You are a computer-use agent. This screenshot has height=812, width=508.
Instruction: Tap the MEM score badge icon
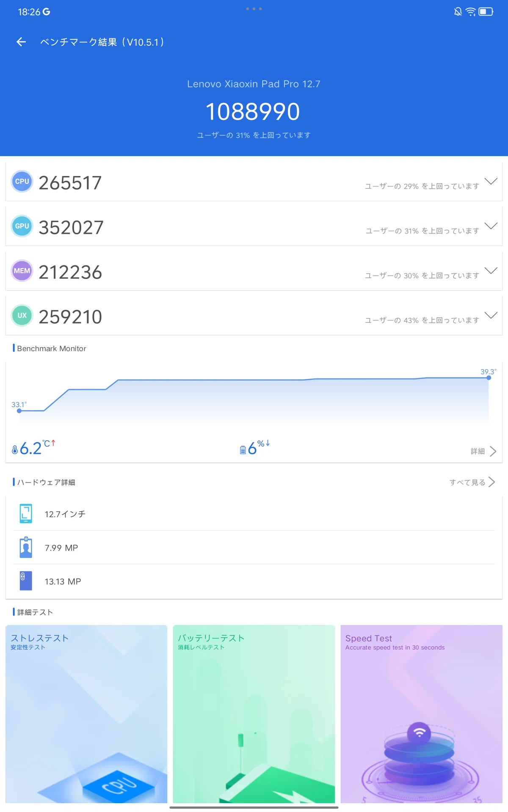(22, 271)
